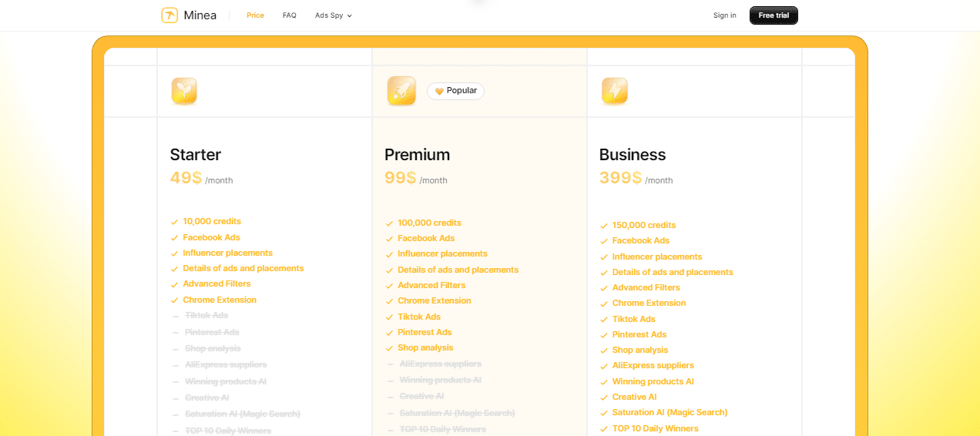Click 'Winning products AI' in Business
The height and width of the screenshot is (436, 980).
click(x=653, y=381)
